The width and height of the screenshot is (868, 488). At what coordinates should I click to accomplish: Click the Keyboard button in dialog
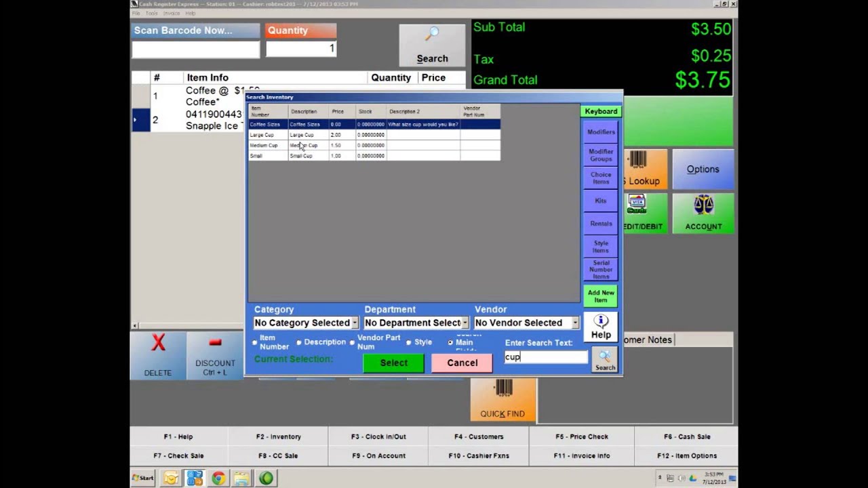601,111
